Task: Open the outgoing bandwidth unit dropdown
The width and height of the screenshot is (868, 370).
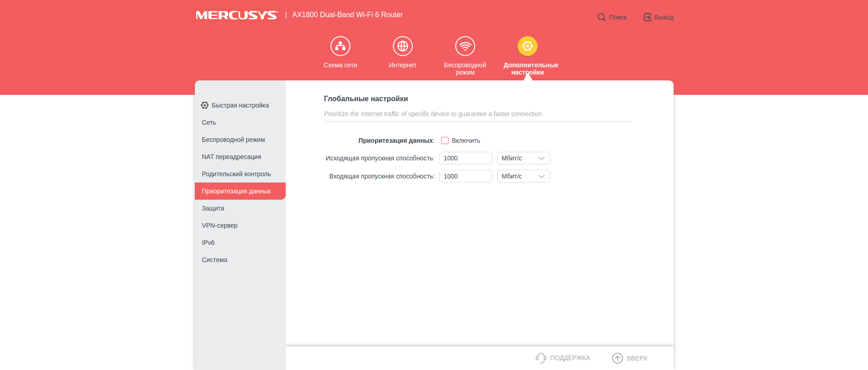Action: pyautogui.click(x=523, y=158)
